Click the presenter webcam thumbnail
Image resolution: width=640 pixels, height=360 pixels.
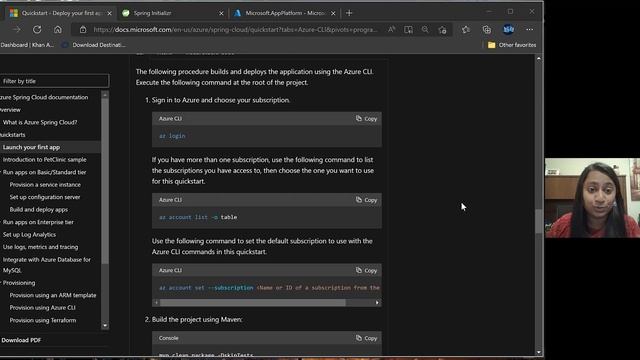click(592, 198)
